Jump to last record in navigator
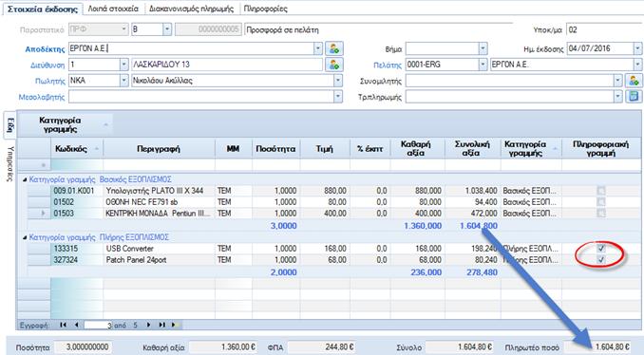 [x=162, y=325]
